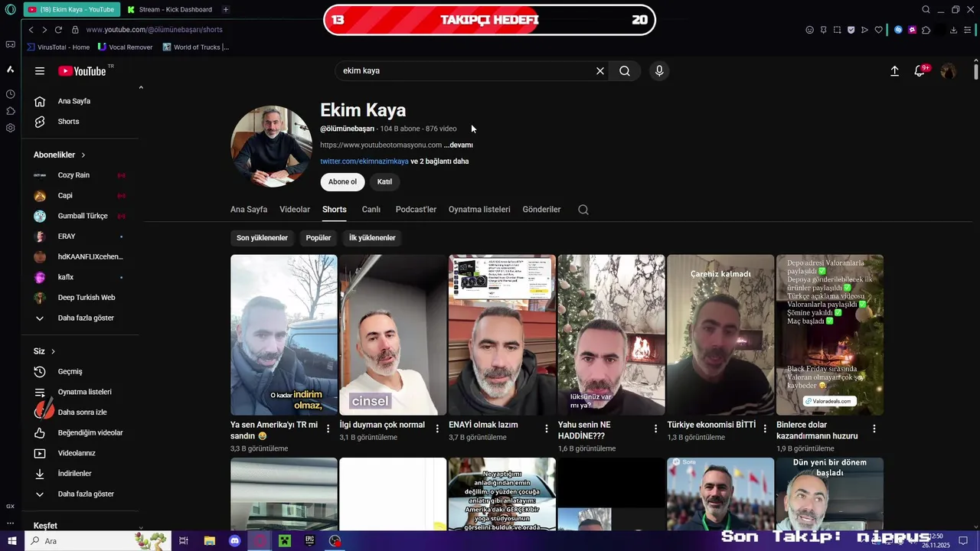Image resolution: width=980 pixels, height=551 pixels.
Task: Open options for 'Türkiye ekonomisi BİTTİ' short
Action: (765, 429)
